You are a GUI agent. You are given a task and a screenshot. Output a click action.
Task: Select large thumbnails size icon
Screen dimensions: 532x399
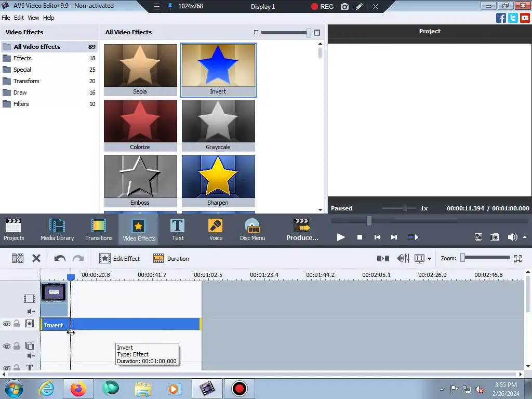(317, 33)
